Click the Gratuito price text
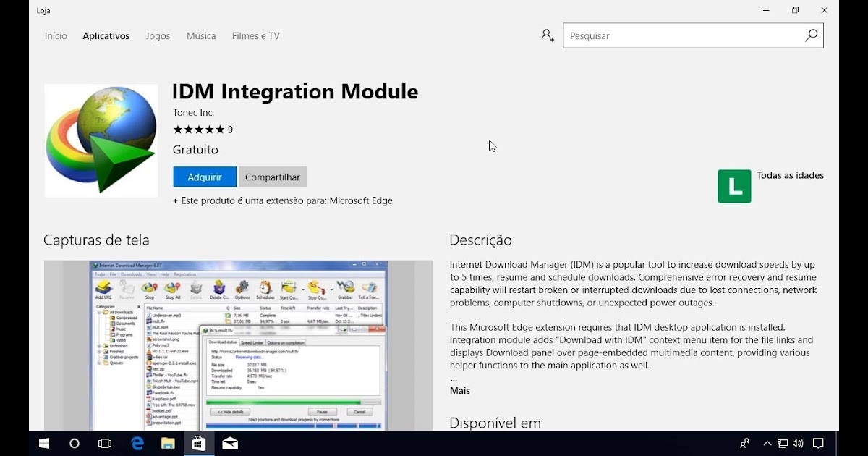 coord(195,150)
